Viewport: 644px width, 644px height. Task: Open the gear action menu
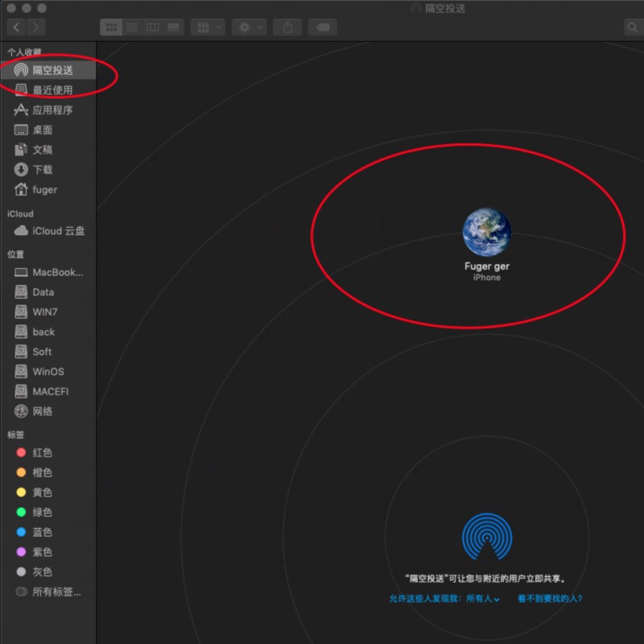(x=249, y=27)
